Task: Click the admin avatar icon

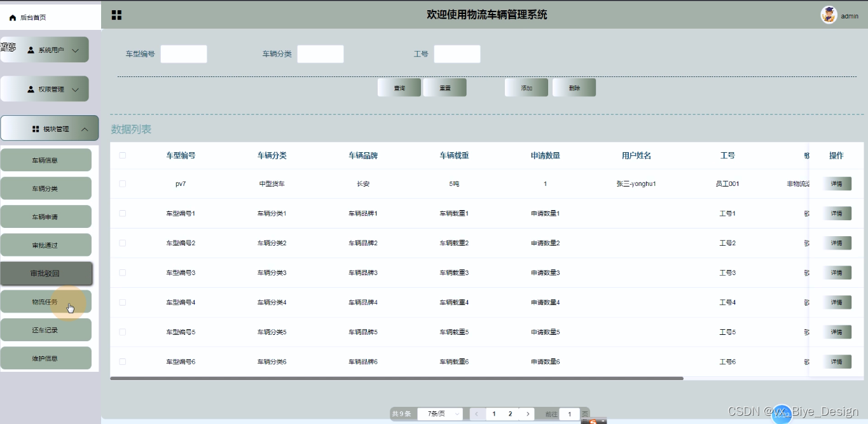Action: pos(829,15)
